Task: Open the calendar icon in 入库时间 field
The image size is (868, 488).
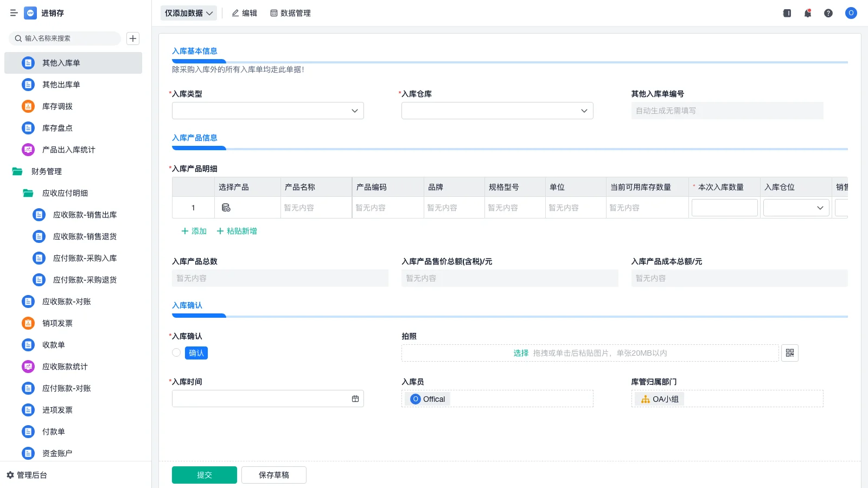Action: [x=355, y=399]
